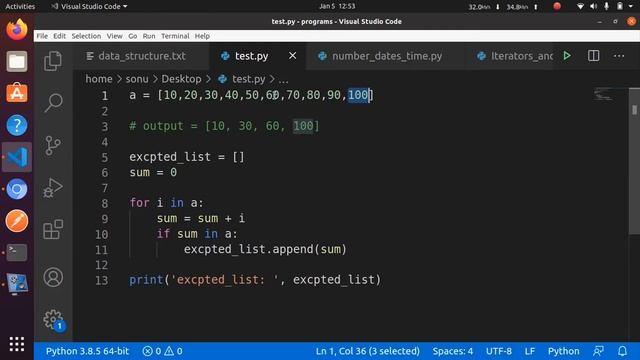Click the print statement on line 13
This screenshot has width=640, height=360.
click(x=255, y=280)
